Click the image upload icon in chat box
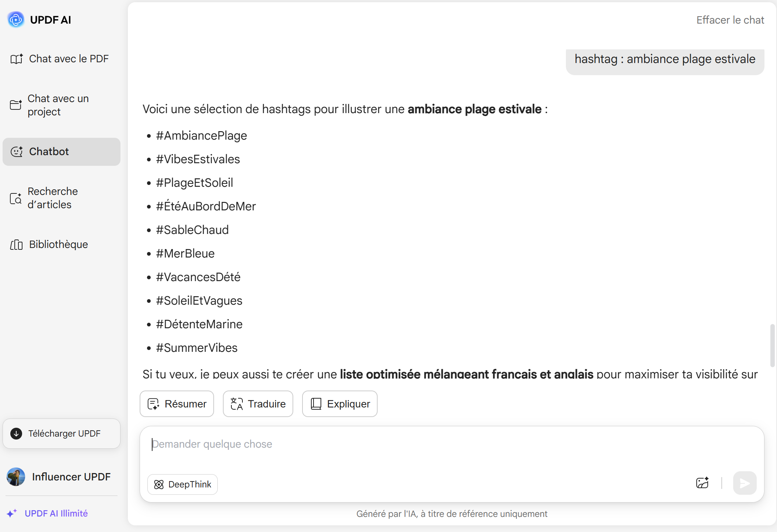This screenshot has width=777, height=532. (703, 483)
